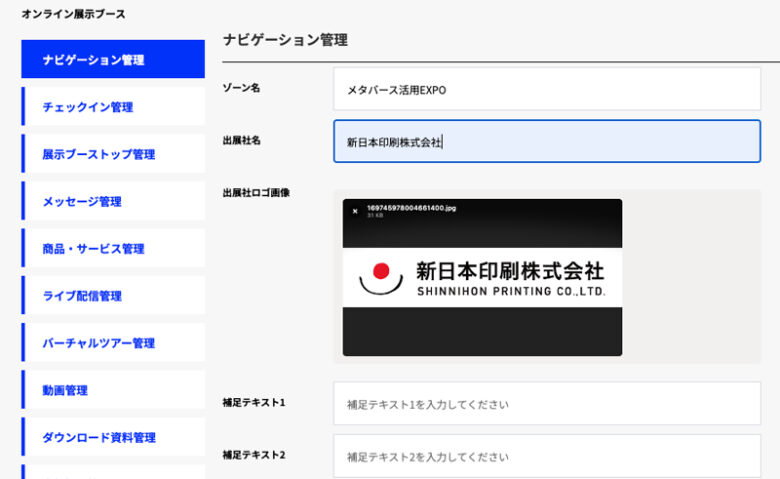Open チェックイン管理 menu item
Viewport: 780px width, 479px height.
[113, 106]
